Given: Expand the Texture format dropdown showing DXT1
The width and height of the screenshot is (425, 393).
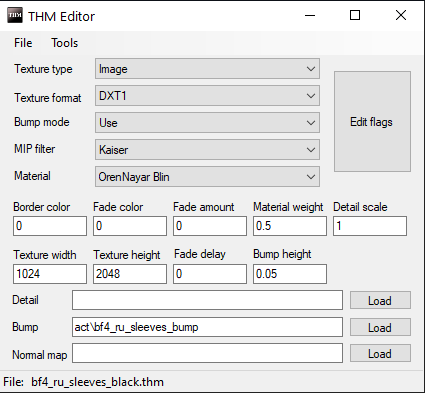Looking at the screenshot, I should coord(207,96).
